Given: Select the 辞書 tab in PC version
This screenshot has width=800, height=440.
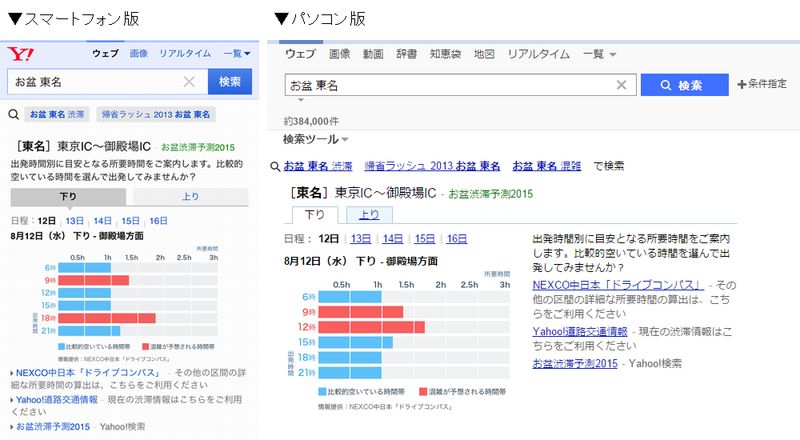Looking at the screenshot, I should pyautogui.click(x=407, y=54).
